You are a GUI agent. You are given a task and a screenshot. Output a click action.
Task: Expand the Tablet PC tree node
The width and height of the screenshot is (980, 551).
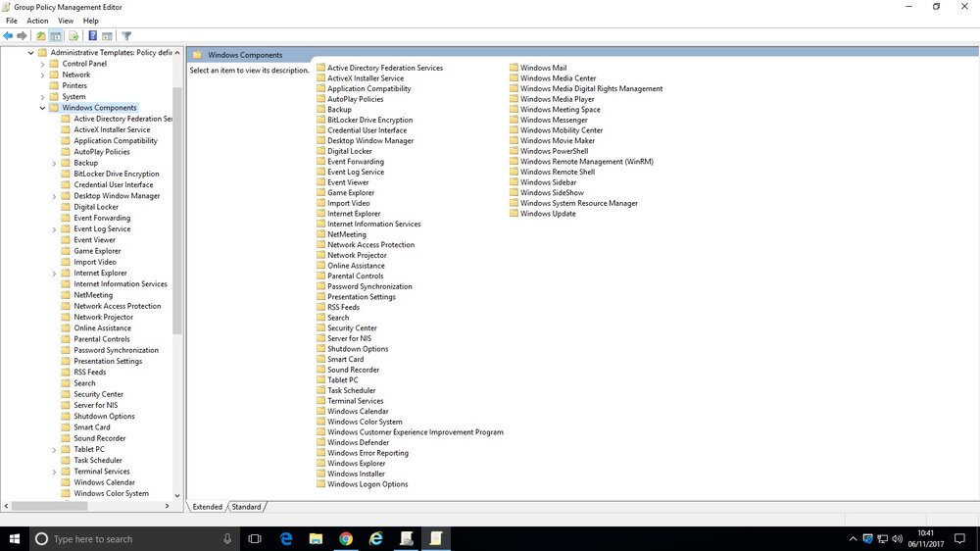[x=54, y=450]
